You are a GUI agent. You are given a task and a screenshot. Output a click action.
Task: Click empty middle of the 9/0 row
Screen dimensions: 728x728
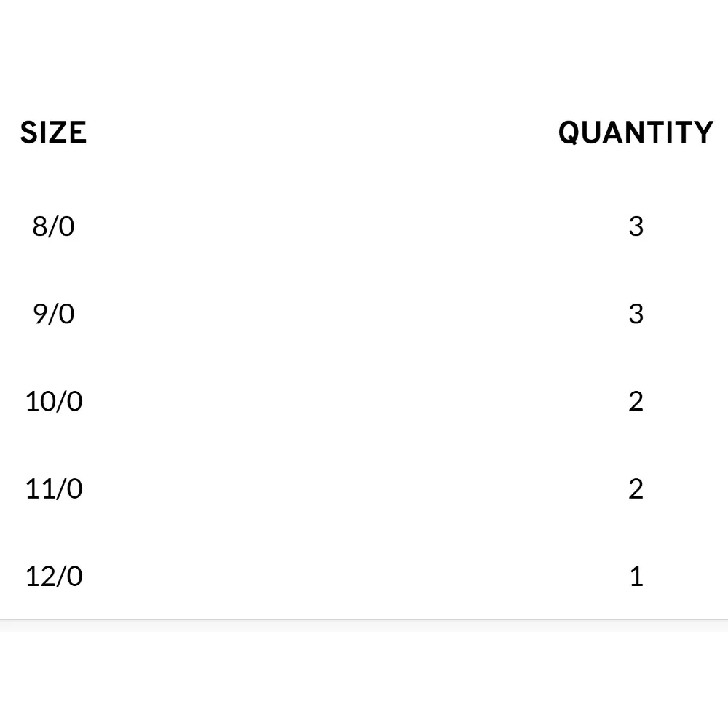[353, 314]
